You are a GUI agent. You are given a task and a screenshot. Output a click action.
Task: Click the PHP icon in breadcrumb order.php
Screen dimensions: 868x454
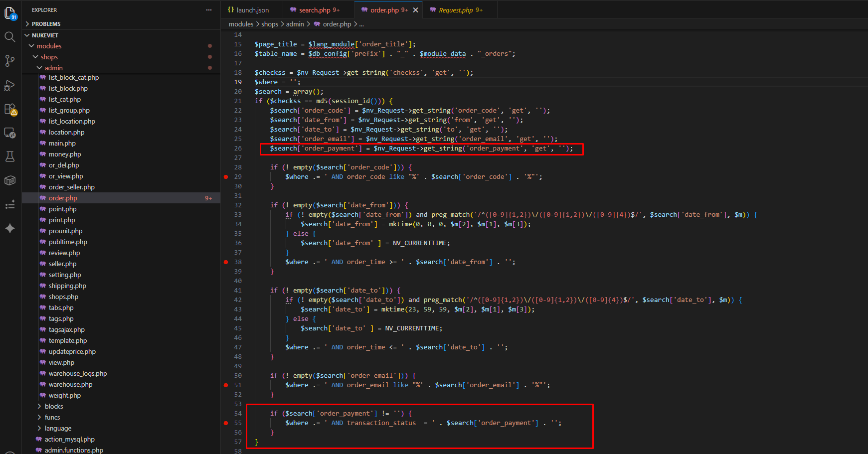[x=317, y=24]
